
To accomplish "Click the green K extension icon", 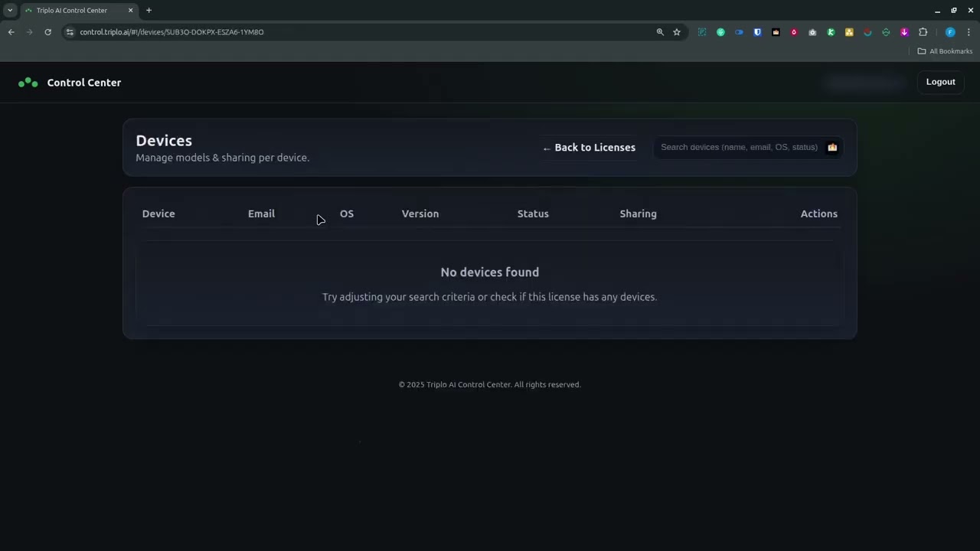I will pyautogui.click(x=831, y=32).
